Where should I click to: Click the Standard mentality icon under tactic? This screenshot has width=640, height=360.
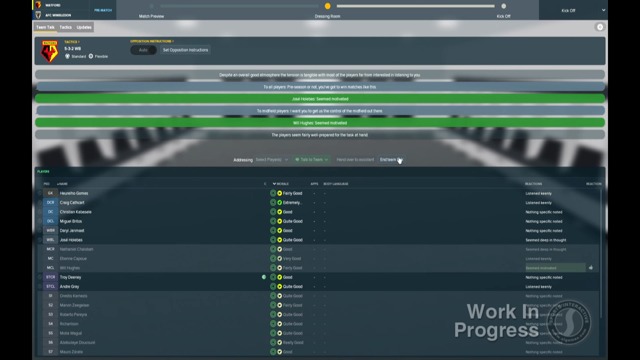coord(67,56)
